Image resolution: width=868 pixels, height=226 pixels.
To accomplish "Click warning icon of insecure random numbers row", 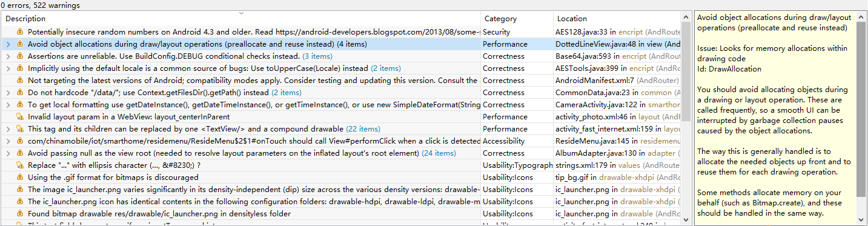I will (x=19, y=32).
